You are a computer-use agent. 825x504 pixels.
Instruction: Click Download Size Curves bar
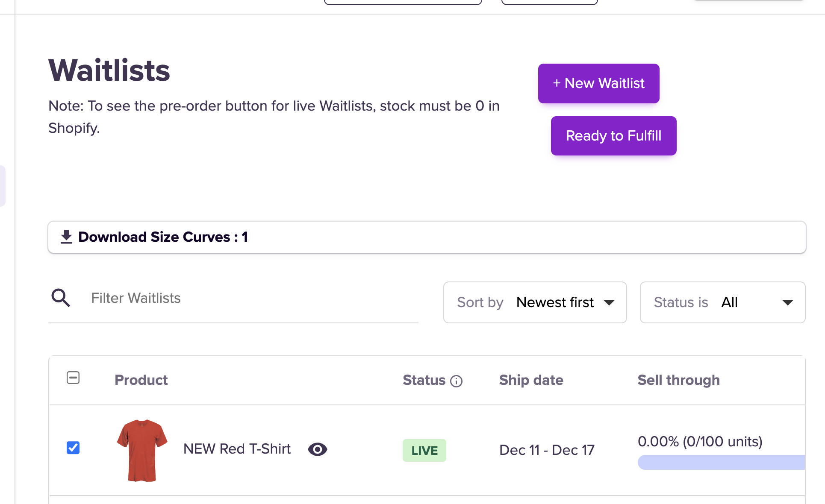point(427,237)
